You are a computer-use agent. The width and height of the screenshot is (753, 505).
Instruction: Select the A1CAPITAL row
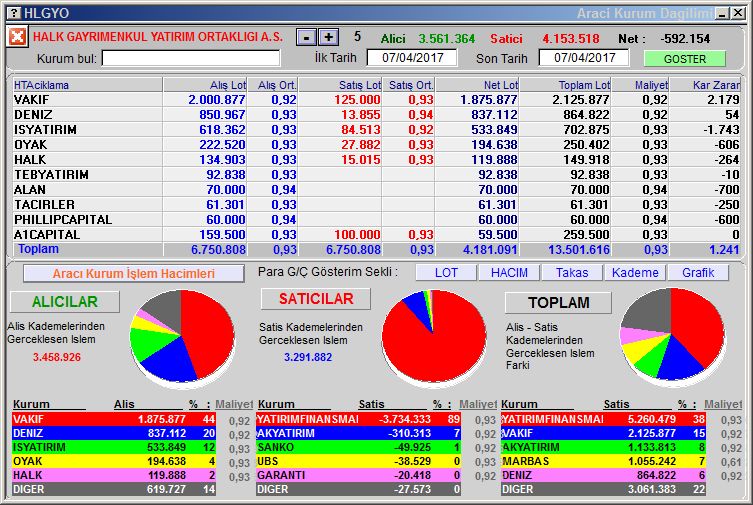pyautogui.click(x=376, y=235)
